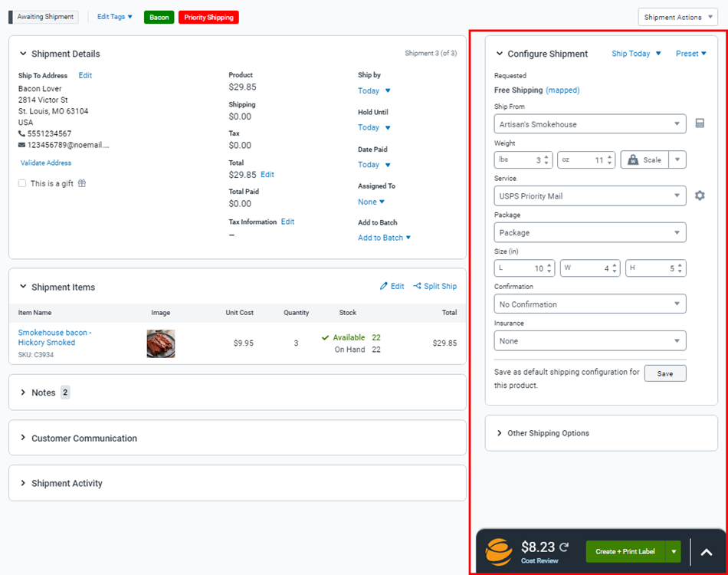Collapse the Shipment Details section

point(23,54)
